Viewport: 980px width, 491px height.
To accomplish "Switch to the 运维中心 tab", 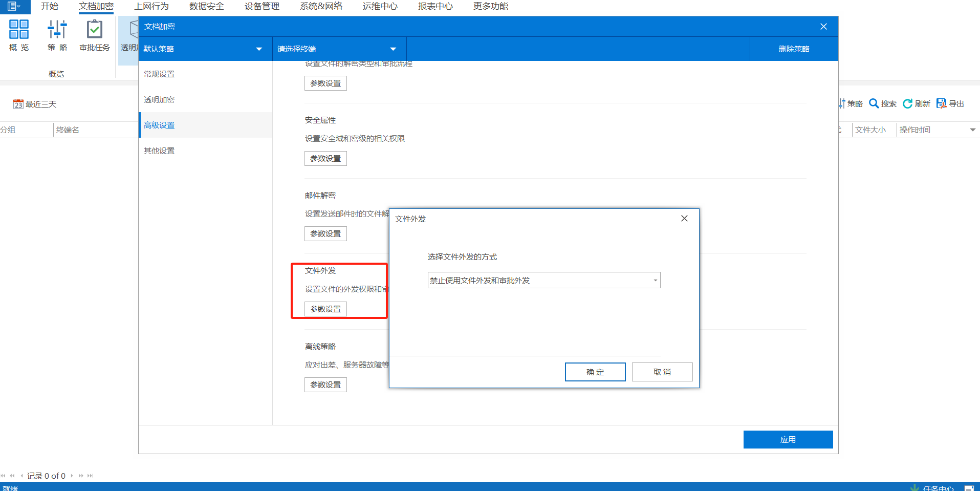I will (380, 6).
